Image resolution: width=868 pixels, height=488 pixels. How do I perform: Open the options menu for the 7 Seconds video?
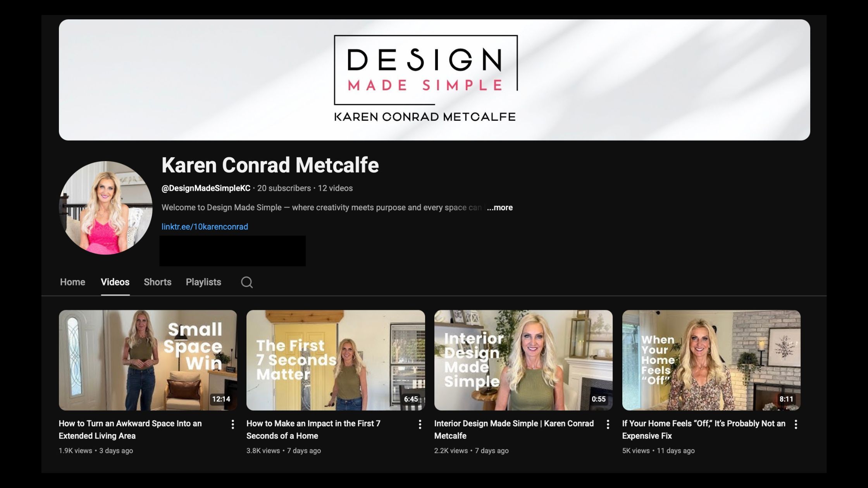point(420,425)
